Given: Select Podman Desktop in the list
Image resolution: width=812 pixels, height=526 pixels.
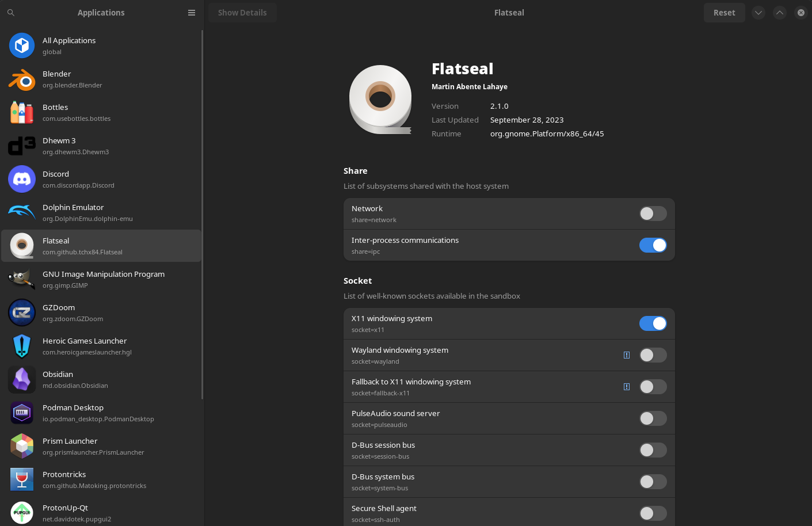Looking at the screenshot, I should [101, 413].
